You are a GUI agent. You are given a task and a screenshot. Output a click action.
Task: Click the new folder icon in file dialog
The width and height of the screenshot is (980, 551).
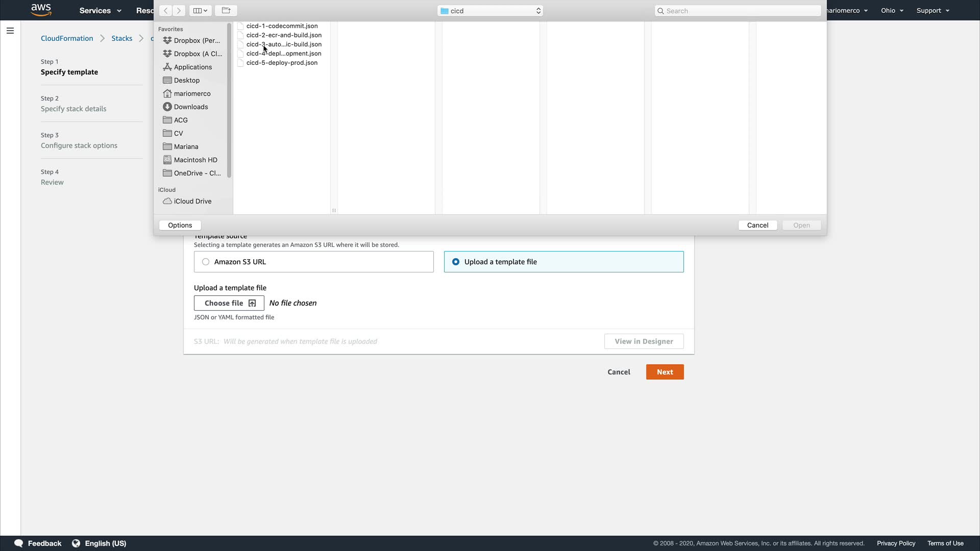(226, 11)
